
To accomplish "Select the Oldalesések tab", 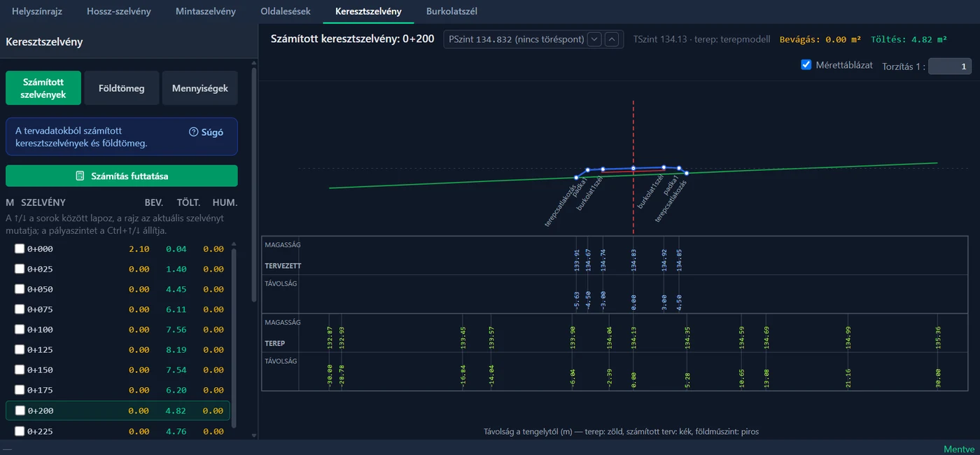I will coord(286,11).
